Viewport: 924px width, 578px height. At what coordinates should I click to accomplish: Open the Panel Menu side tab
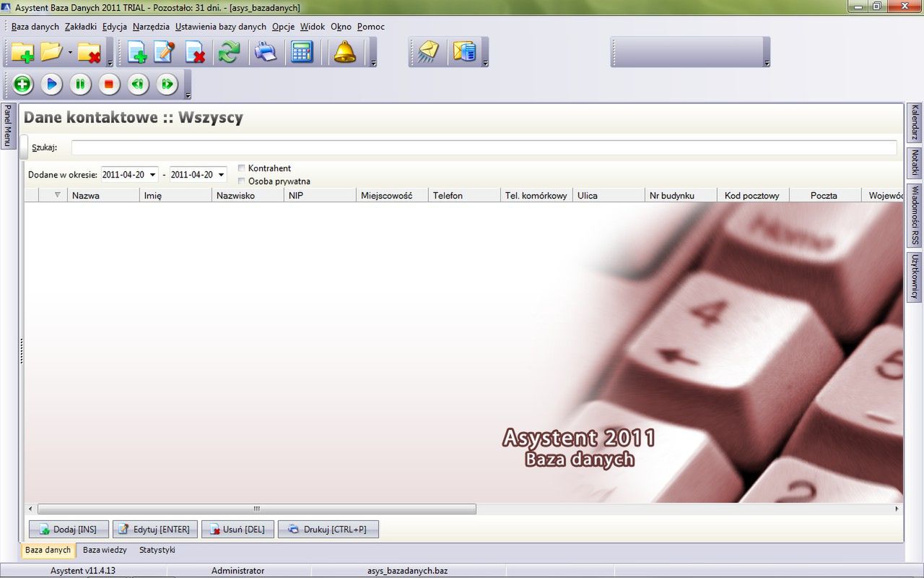pos(7,126)
